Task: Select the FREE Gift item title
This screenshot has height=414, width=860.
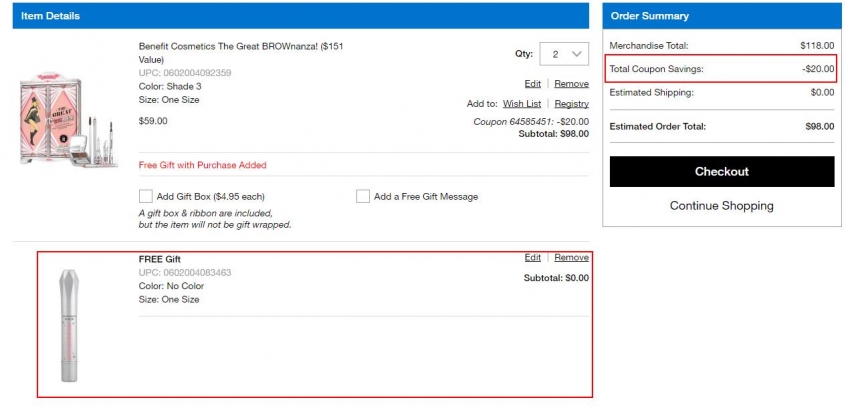Action: click(160, 259)
